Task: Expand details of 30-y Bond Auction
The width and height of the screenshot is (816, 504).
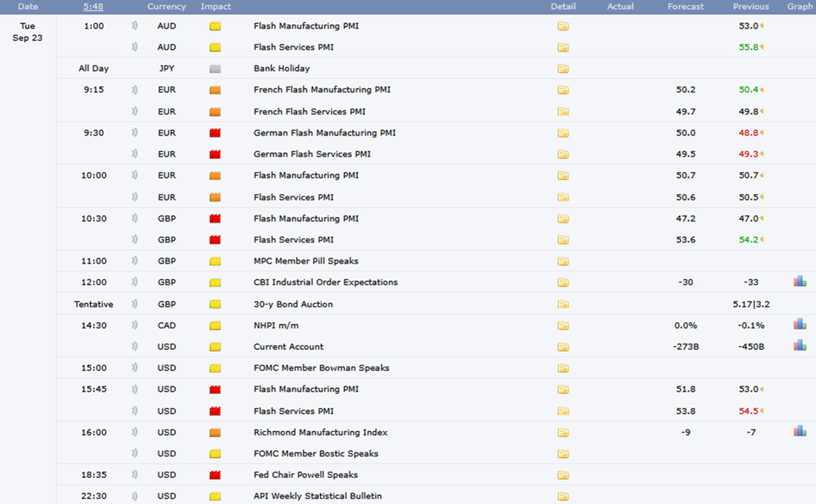Action: coord(563,305)
